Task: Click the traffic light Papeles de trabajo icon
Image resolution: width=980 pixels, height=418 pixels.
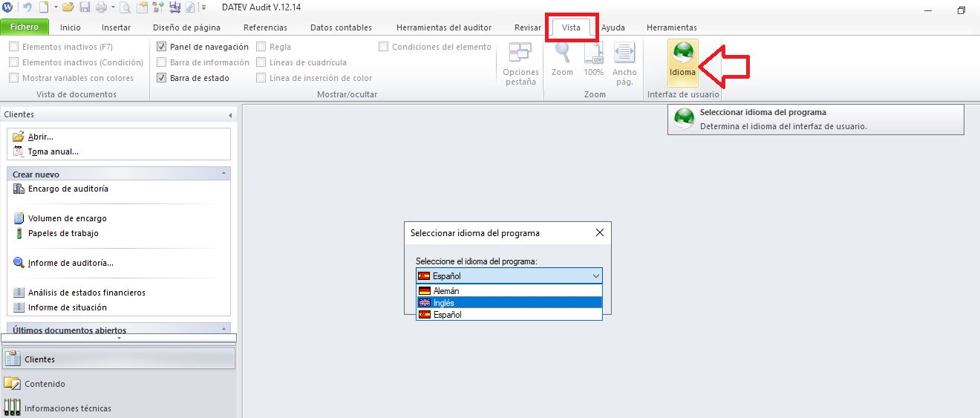Action: tap(19, 233)
